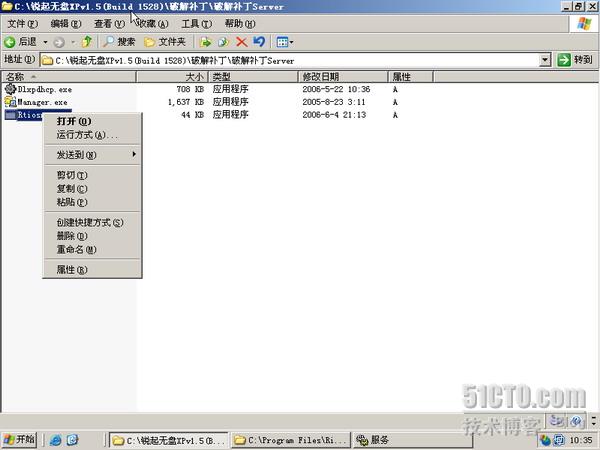Select the Dlxpdhcp.exe file icon
Viewport: 600px width, 450px height.
(10, 89)
